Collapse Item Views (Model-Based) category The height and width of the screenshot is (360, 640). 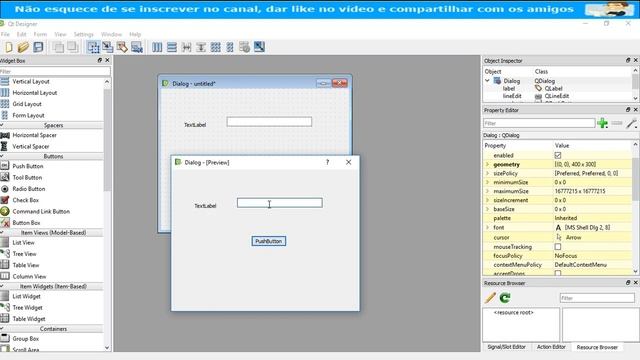pos(52,233)
